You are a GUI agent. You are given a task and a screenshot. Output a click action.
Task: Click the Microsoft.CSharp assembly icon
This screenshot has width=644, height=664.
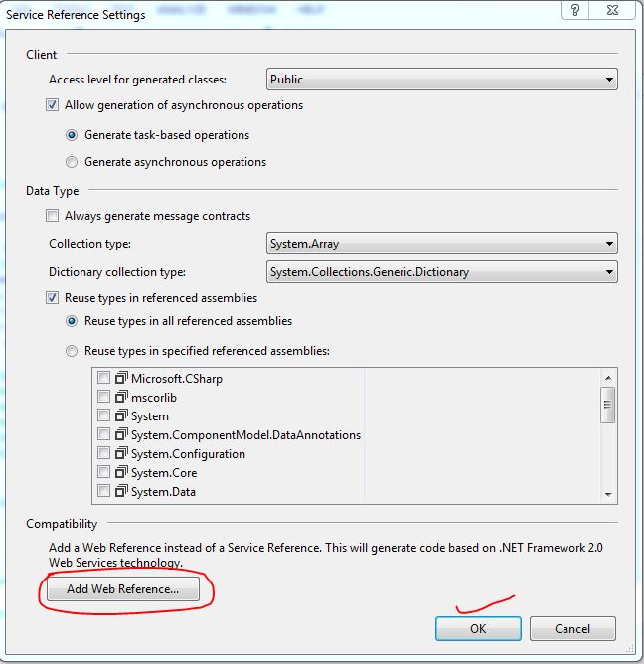(x=121, y=378)
